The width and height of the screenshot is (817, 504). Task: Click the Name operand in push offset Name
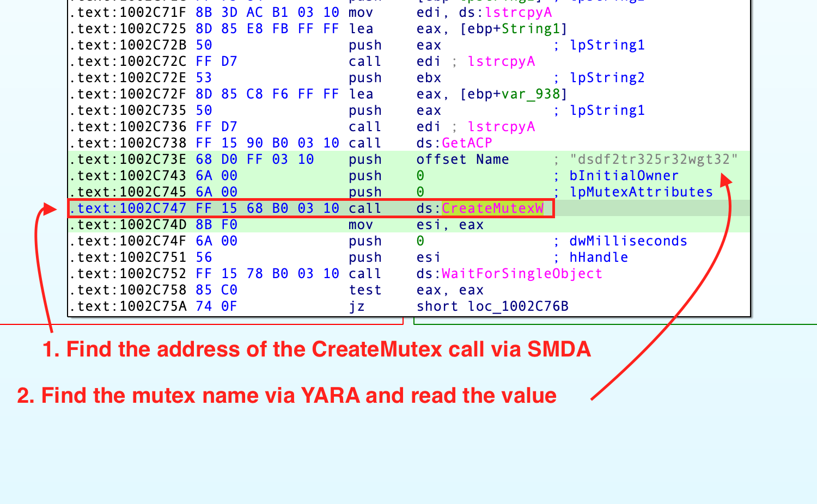(492, 159)
